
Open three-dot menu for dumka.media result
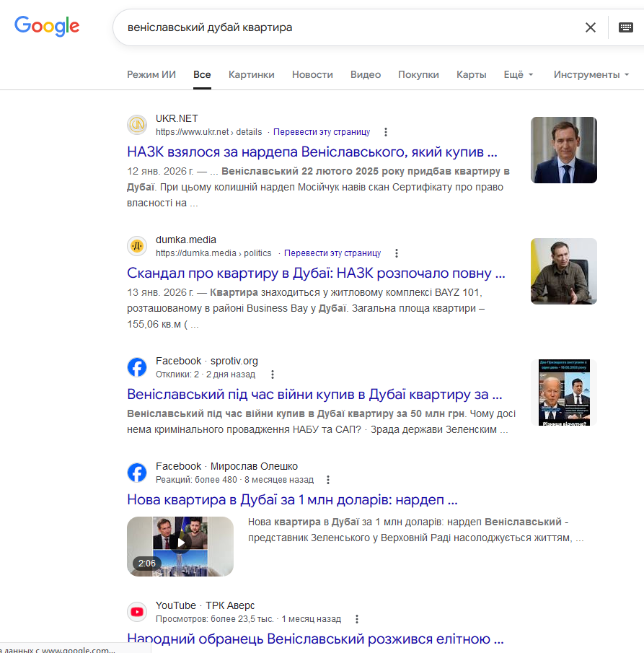397,253
